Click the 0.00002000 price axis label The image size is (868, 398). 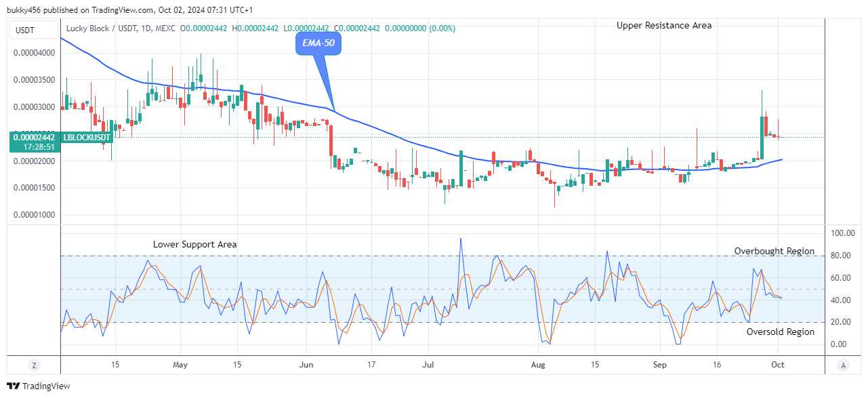33,161
